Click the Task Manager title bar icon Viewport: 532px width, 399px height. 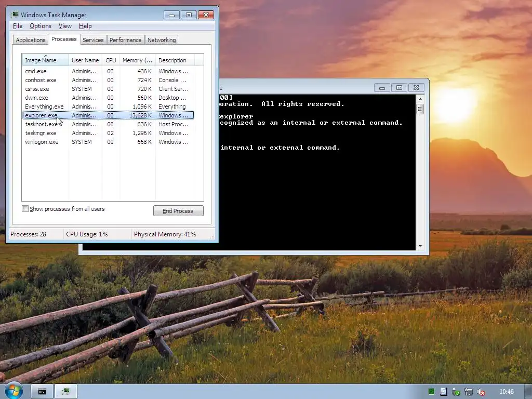point(14,15)
